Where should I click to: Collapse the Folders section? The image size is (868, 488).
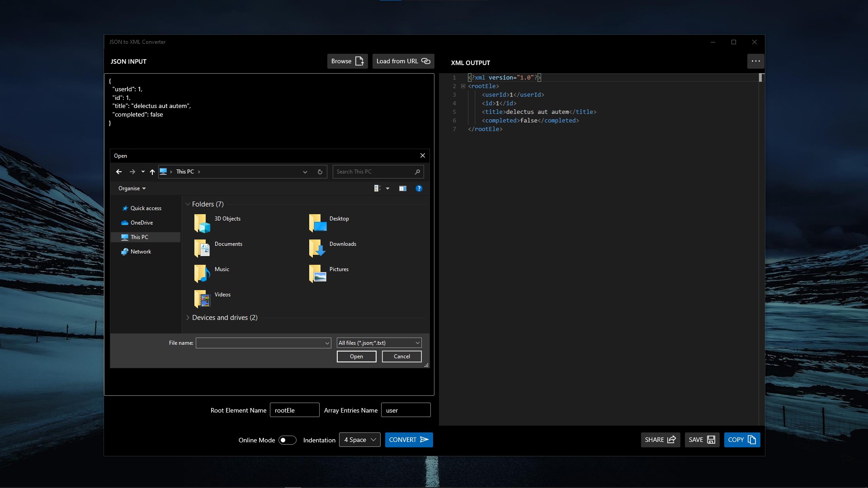(x=188, y=204)
